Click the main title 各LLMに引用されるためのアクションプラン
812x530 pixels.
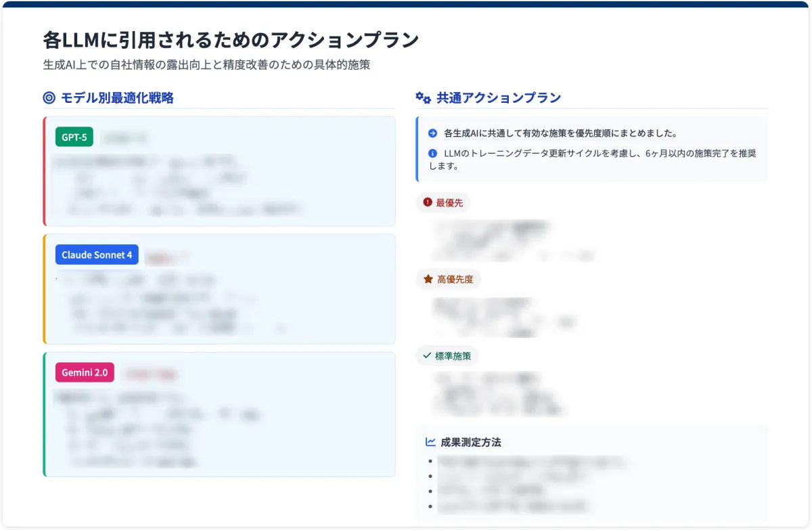point(231,40)
